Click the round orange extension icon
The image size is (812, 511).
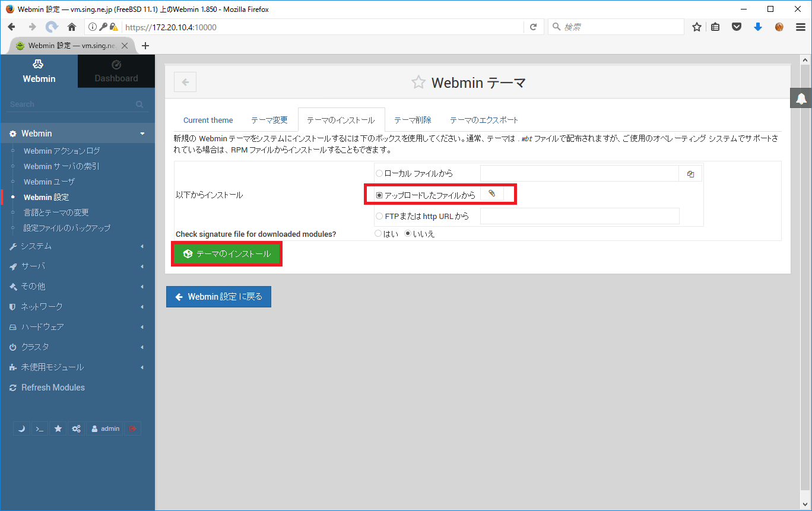[779, 27]
